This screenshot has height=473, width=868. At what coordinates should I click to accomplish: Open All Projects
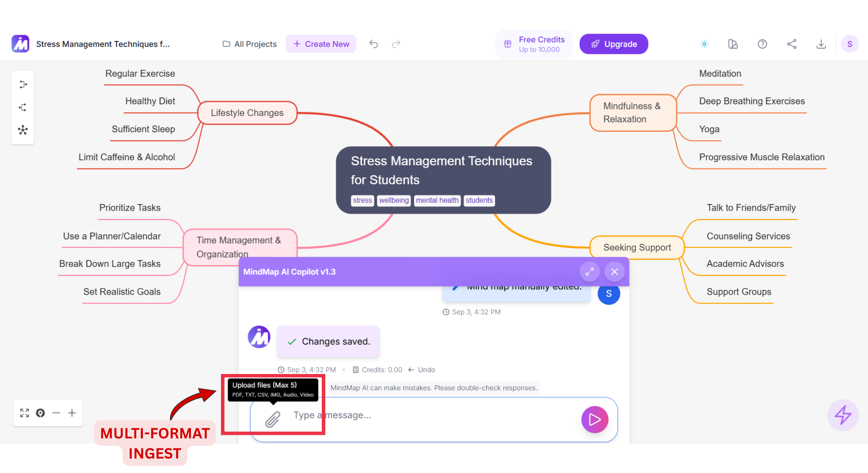[x=249, y=44]
